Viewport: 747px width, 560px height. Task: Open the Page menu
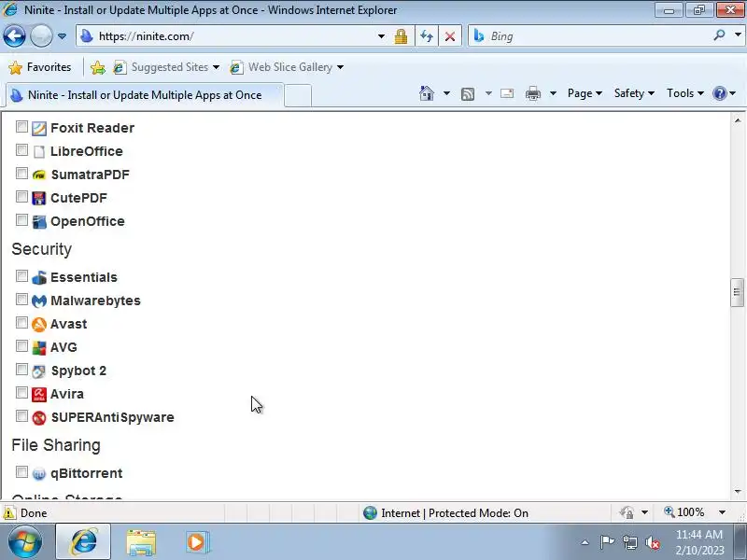(x=585, y=93)
